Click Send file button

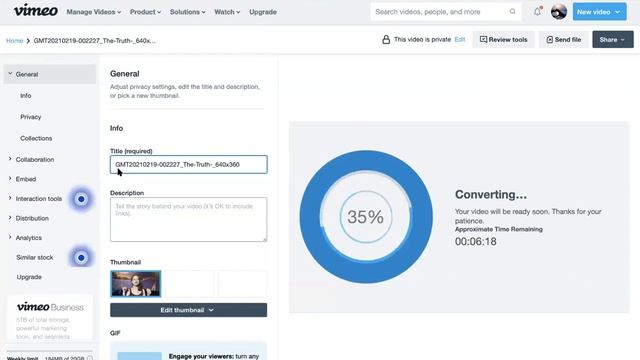coord(563,40)
